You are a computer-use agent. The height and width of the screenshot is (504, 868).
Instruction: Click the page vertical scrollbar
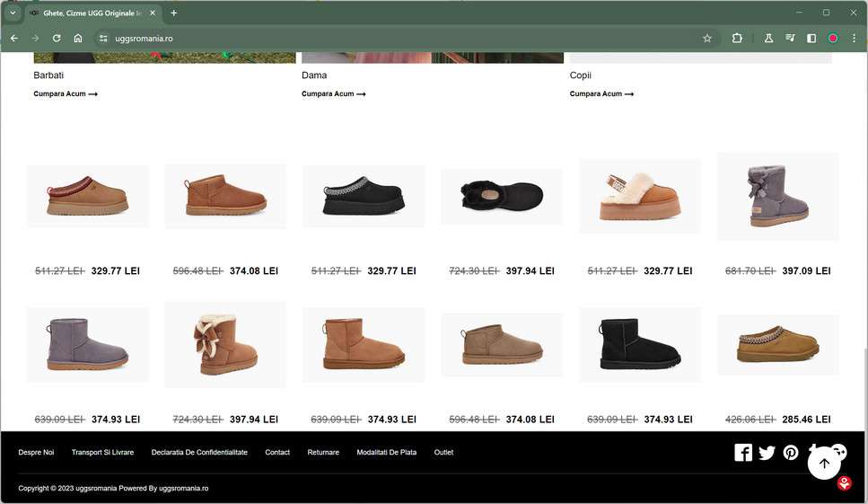pos(864,388)
